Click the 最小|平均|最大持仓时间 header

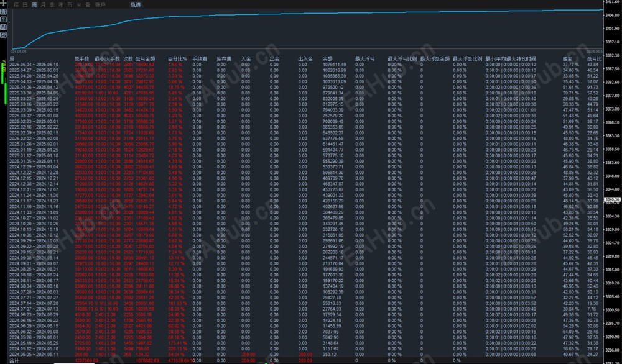point(511,58)
